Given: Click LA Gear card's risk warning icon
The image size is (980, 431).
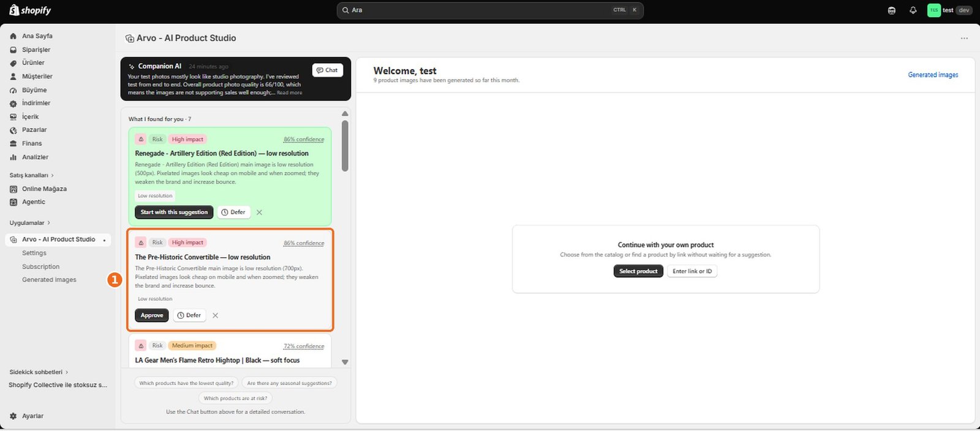Looking at the screenshot, I should (x=141, y=346).
